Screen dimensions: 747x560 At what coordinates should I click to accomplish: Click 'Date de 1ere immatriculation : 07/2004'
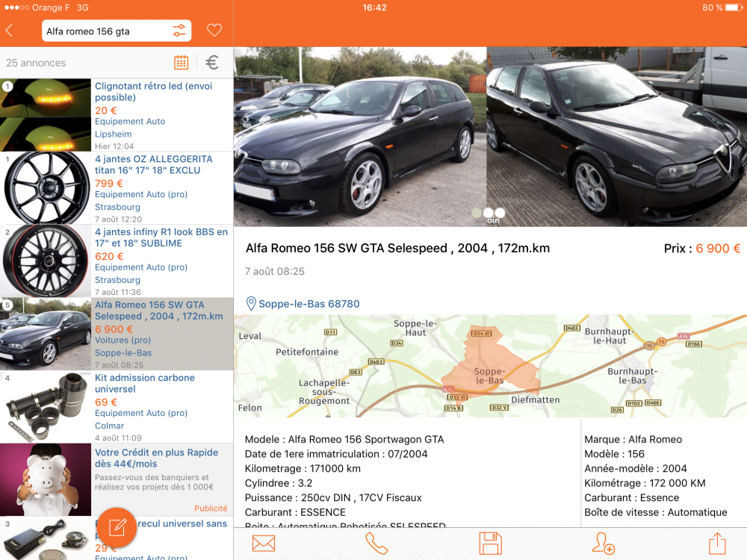[336, 454]
